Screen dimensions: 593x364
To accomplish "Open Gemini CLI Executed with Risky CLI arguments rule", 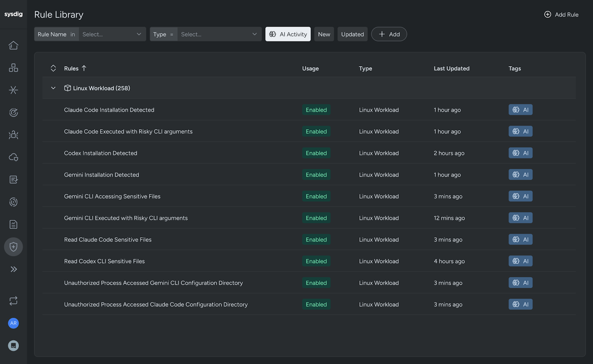I will (126, 218).
